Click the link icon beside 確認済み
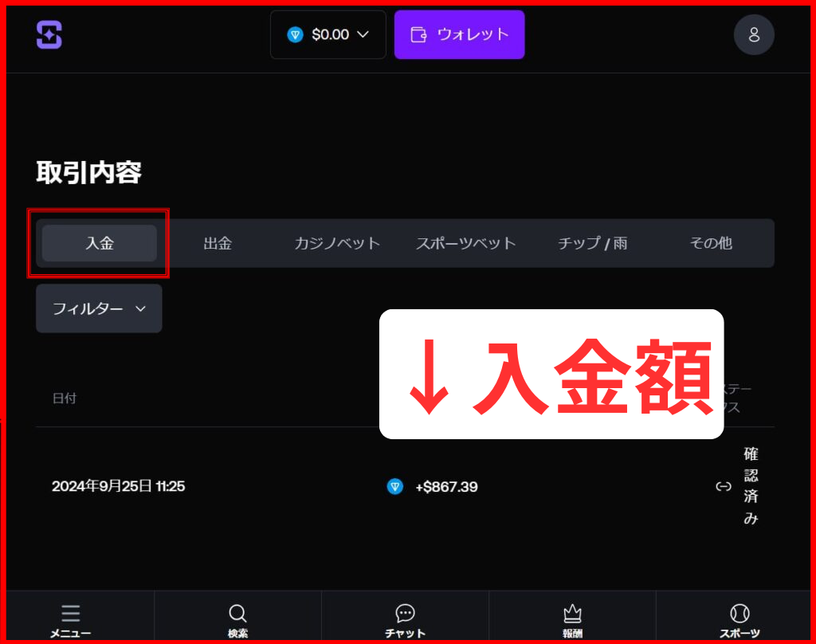 point(723,486)
